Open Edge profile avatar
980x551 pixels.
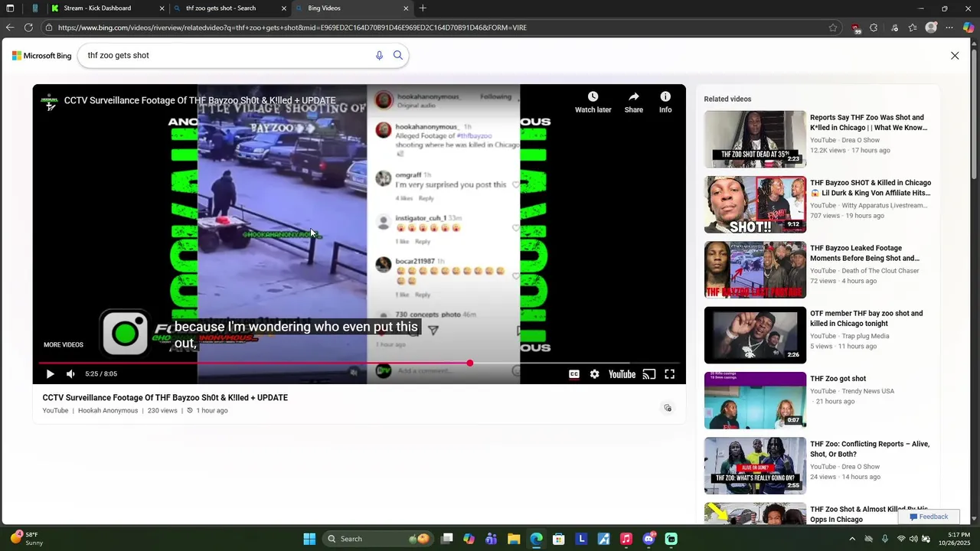pyautogui.click(x=931, y=28)
